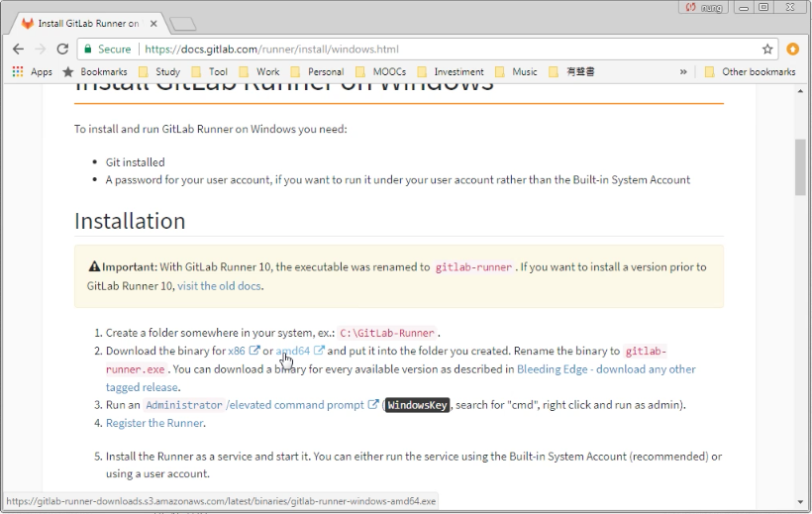Click the Installation heading
This screenshot has height=514, width=812.
[130, 221]
